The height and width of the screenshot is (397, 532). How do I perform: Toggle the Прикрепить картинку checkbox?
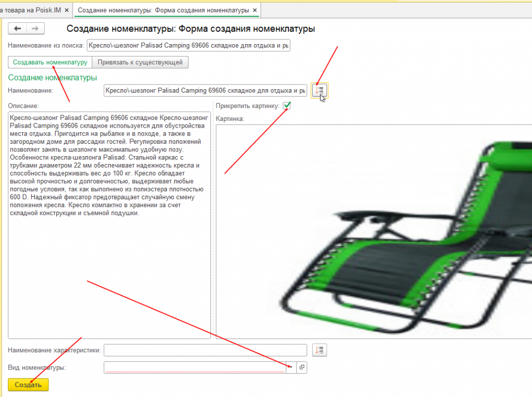tap(287, 106)
